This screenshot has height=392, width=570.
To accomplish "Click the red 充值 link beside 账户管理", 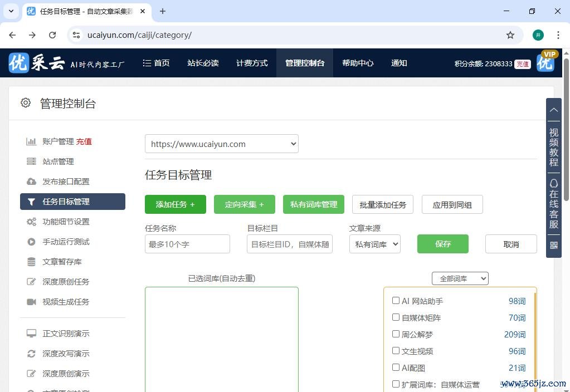I will point(84,141).
